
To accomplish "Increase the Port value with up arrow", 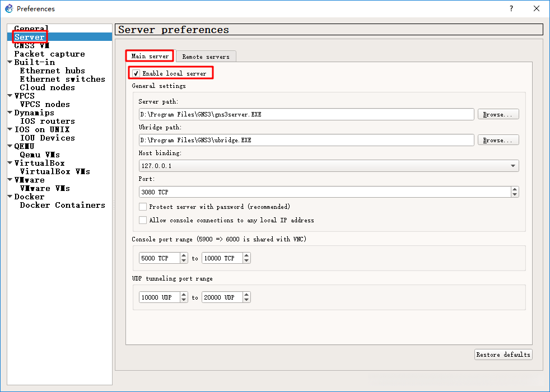I will tap(515, 189).
